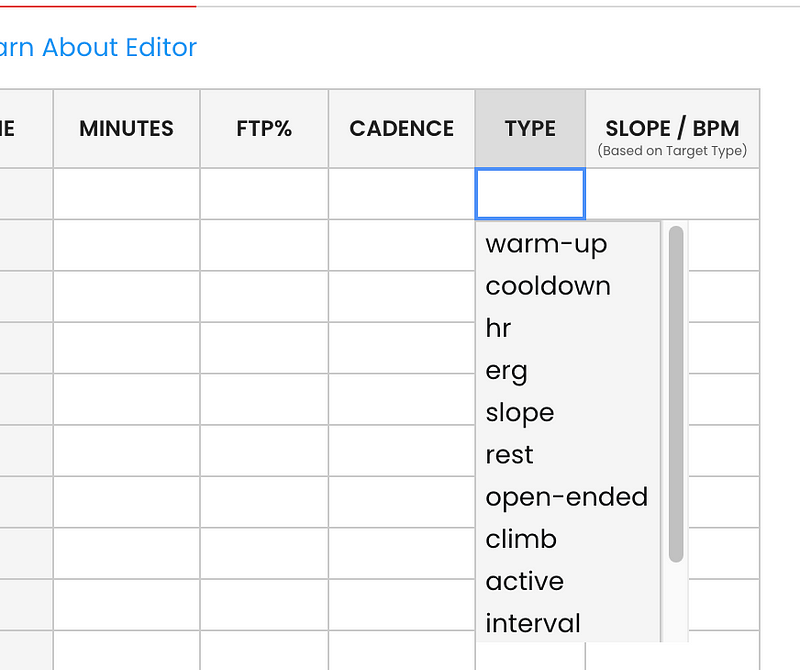Viewport: 800px width, 670px height.
Task: Choose cooldown in the type list
Action: coord(548,286)
